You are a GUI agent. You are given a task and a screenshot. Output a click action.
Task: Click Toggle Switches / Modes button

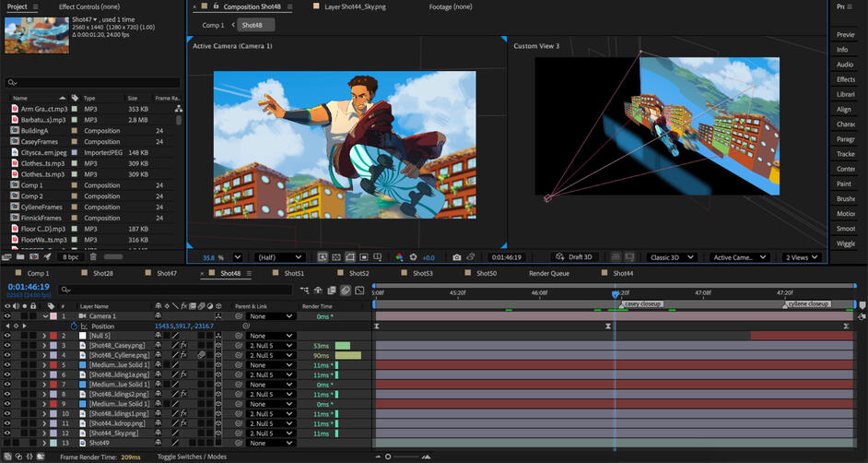192,457
